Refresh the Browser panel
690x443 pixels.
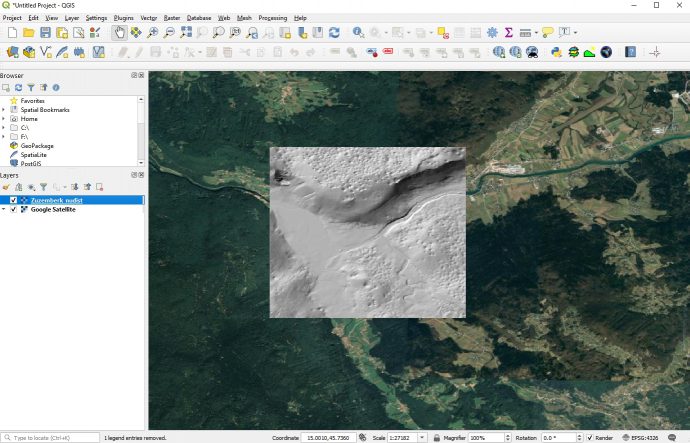pos(18,88)
